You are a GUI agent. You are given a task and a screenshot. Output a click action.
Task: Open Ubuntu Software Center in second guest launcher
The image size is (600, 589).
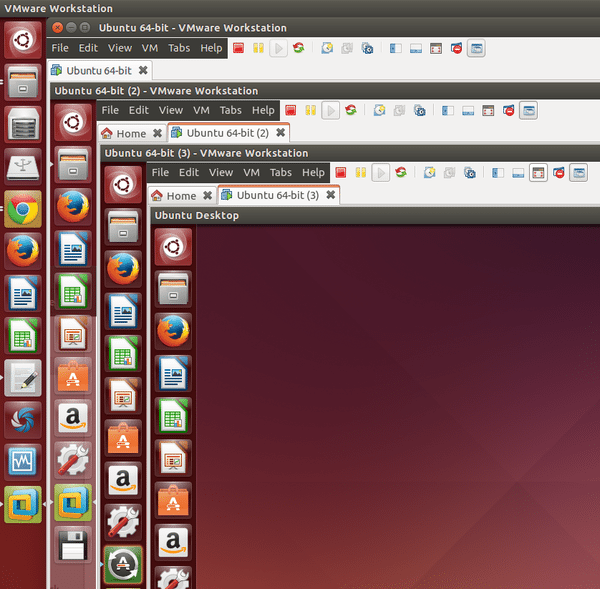(x=123, y=438)
